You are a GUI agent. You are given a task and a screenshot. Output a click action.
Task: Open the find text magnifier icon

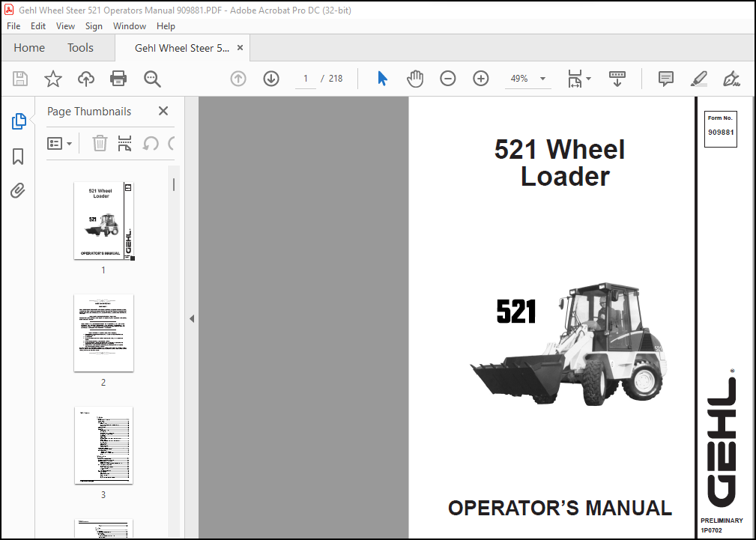coord(152,79)
